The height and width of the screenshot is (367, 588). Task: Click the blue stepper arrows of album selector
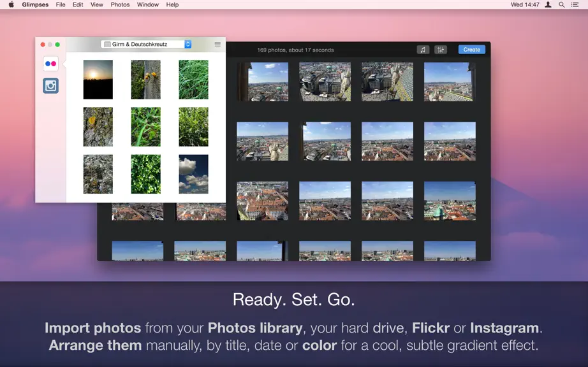tap(188, 44)
